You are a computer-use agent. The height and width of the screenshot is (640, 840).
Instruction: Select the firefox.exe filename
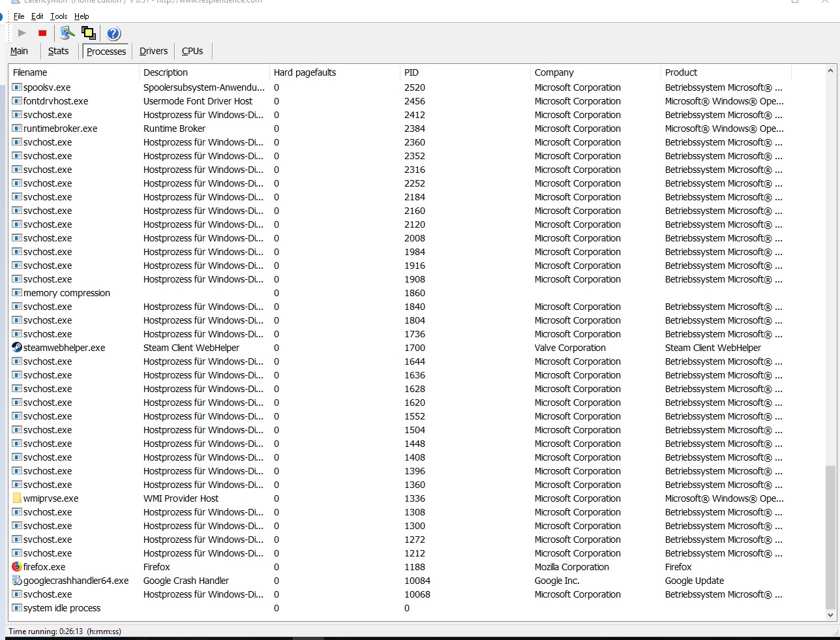coord(44,567)
